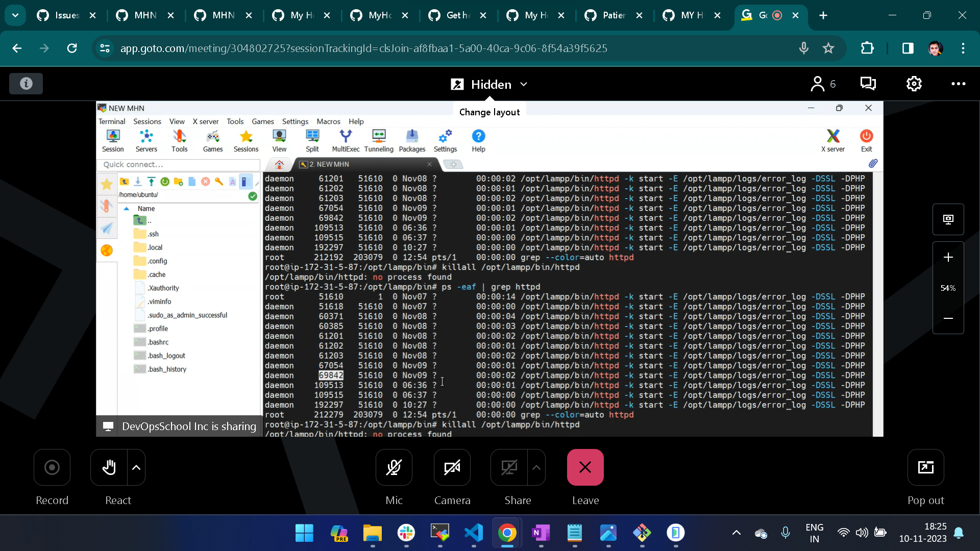The width and height of the screenshot is (980, 551).
Task: Expand the Share options chevron
Action: tap(536, 467)
